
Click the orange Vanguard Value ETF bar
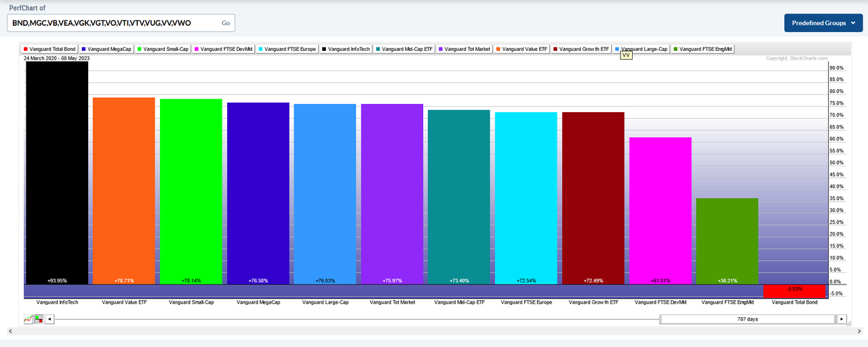coord(124,191)
